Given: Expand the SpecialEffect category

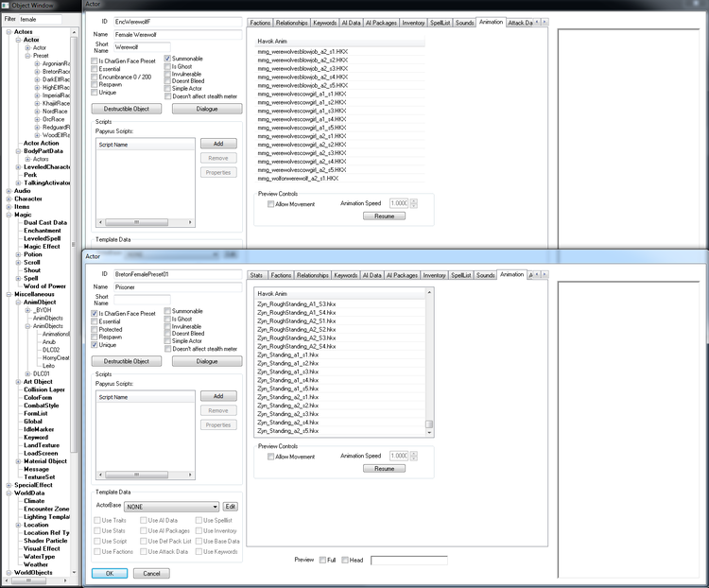Looking at the screenshot, I should coord(9,485).
